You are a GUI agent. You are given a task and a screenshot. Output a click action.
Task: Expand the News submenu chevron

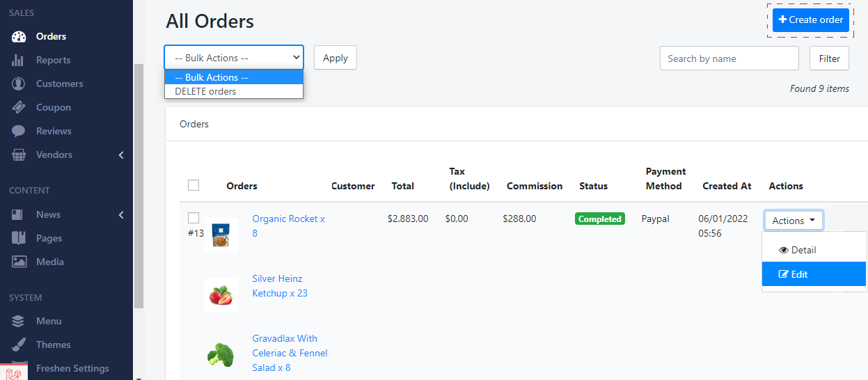[121, 215]
